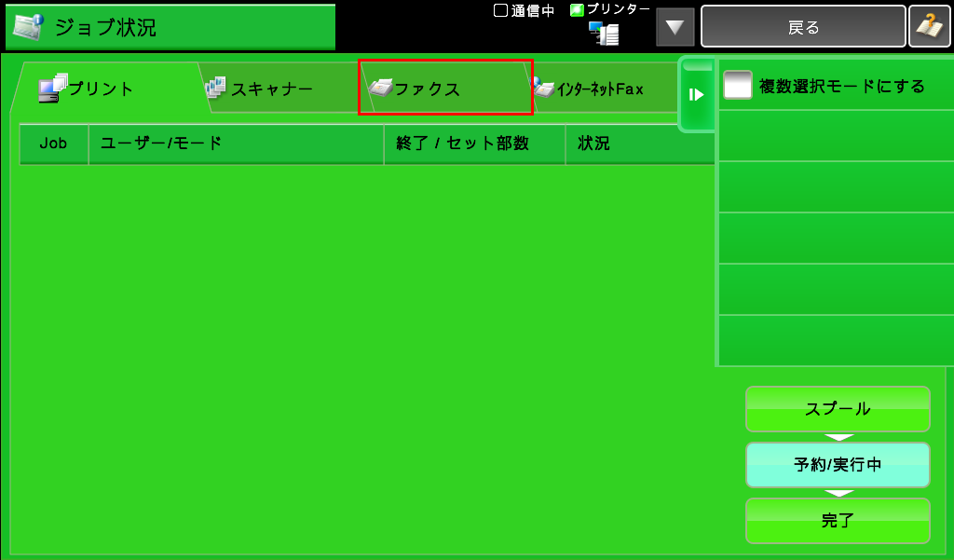Screen dimensions: 954x560
Task: Click the 通信中 indicator box
Action: (x=499, y=10)
